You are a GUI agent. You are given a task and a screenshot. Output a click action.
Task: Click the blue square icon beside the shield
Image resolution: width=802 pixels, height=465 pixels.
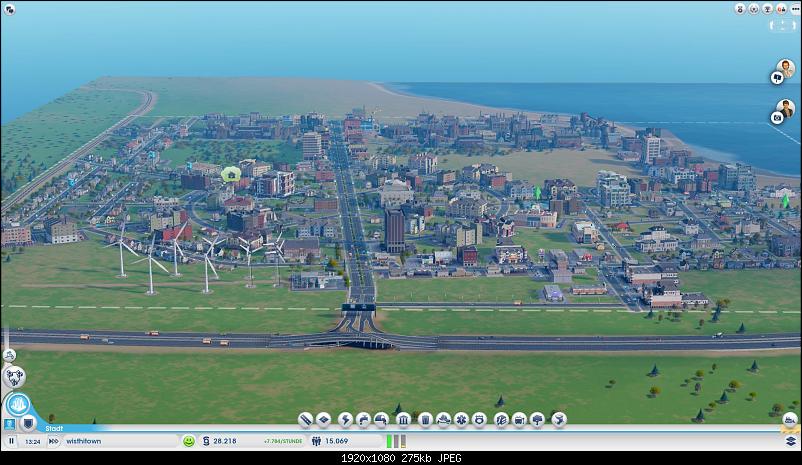click(x=10, y=424)
